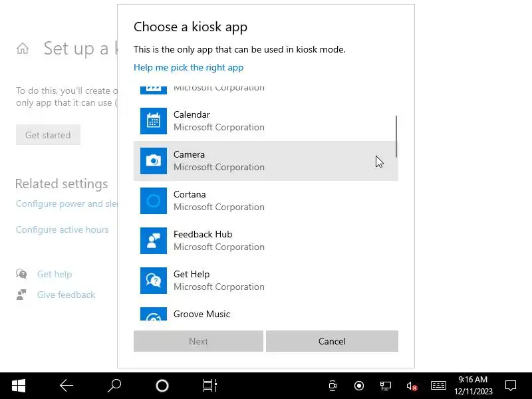Click Microsoft Corporation under Camera

219,168
